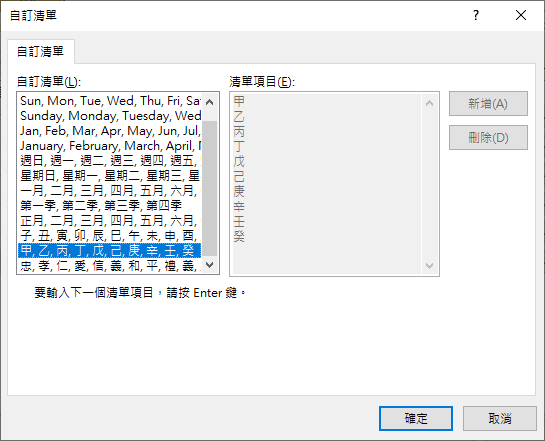Click inside the 清單項目 entries box
The width and height of the screenshot is (545, 441).
click(327, 184)
